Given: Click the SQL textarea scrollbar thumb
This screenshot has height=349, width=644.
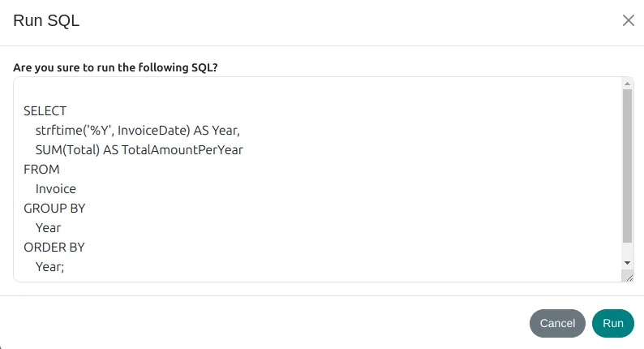Looking at the screenshot, I should click(627, 166).
